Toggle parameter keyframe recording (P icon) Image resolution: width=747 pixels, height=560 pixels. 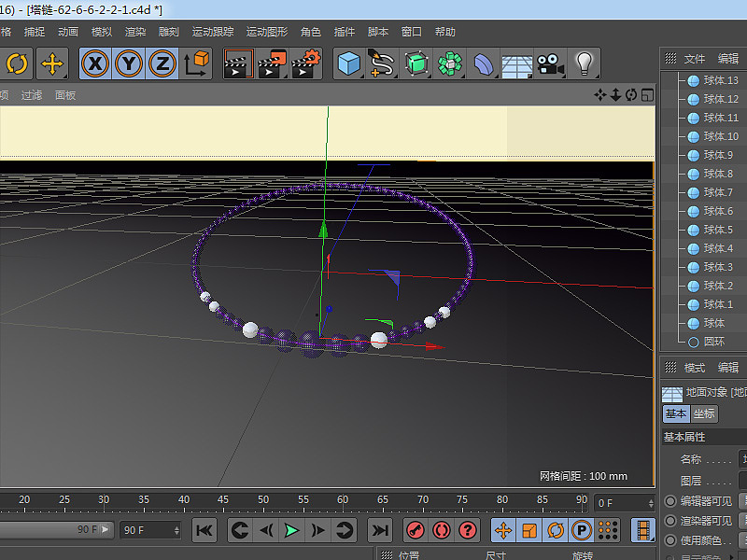tap(581, 530)
